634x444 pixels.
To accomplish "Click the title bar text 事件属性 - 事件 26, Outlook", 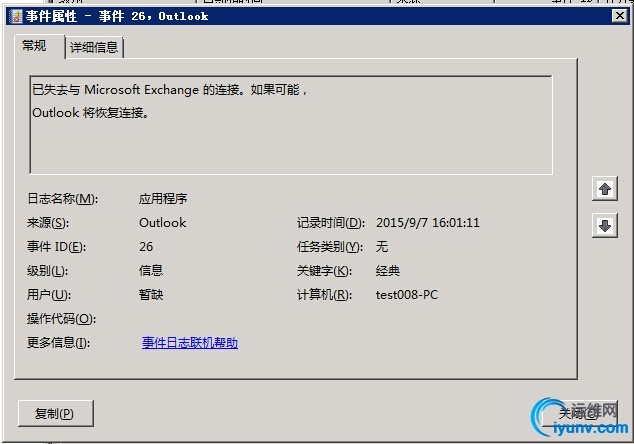I will [x=117, y=17].
